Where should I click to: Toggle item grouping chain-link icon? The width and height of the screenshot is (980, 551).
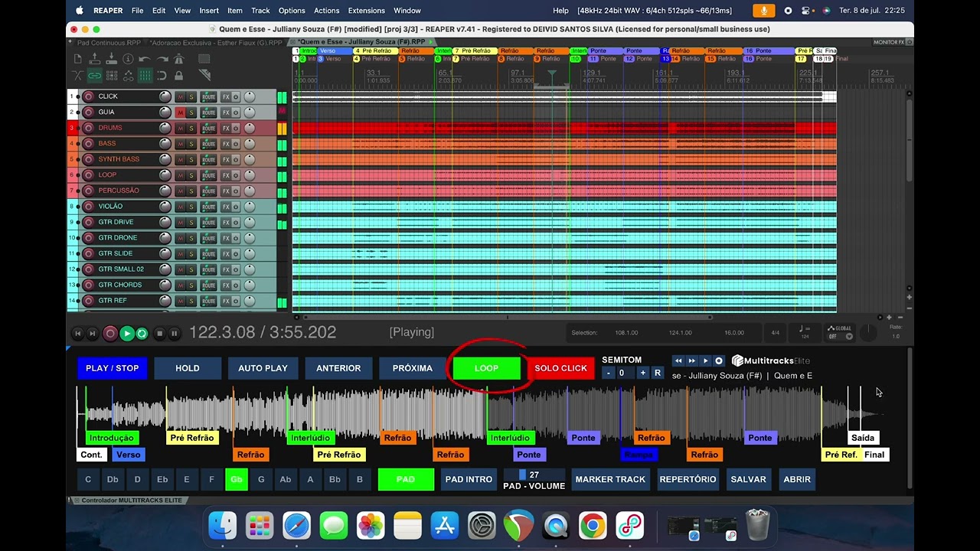tap(94, 75)
